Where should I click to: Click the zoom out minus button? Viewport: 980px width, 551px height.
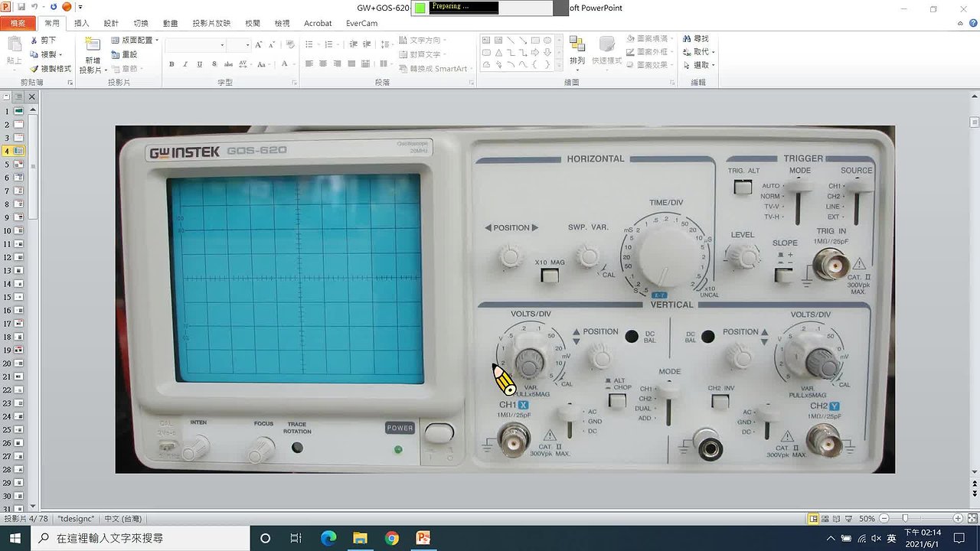884,519
